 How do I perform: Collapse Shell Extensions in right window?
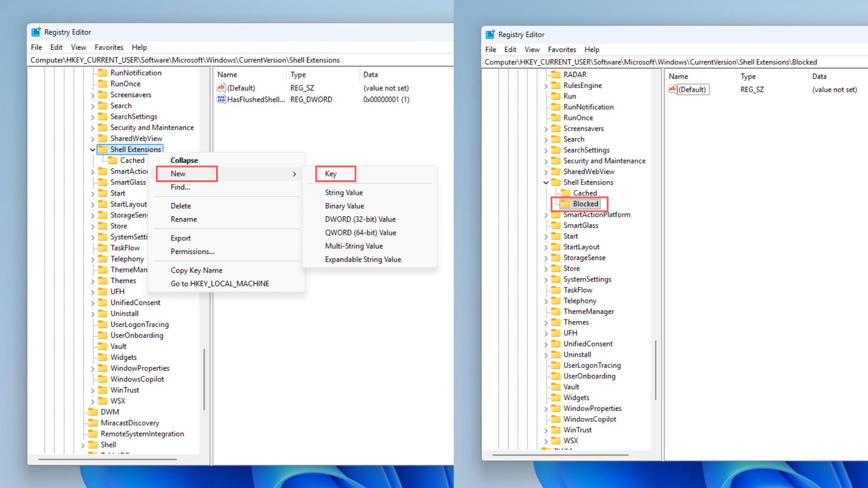(x=546, y=182)
